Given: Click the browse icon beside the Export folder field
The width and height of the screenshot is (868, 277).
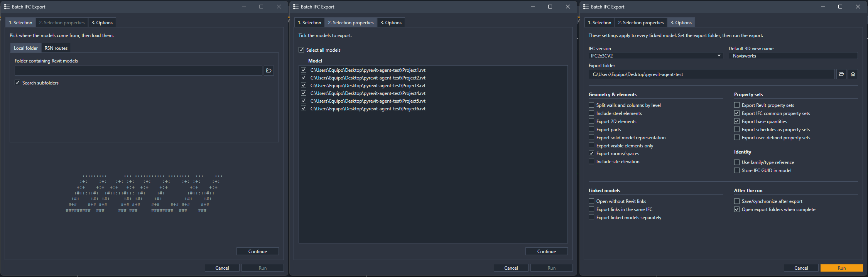Looking at the screenshot, I should [841, 74].
